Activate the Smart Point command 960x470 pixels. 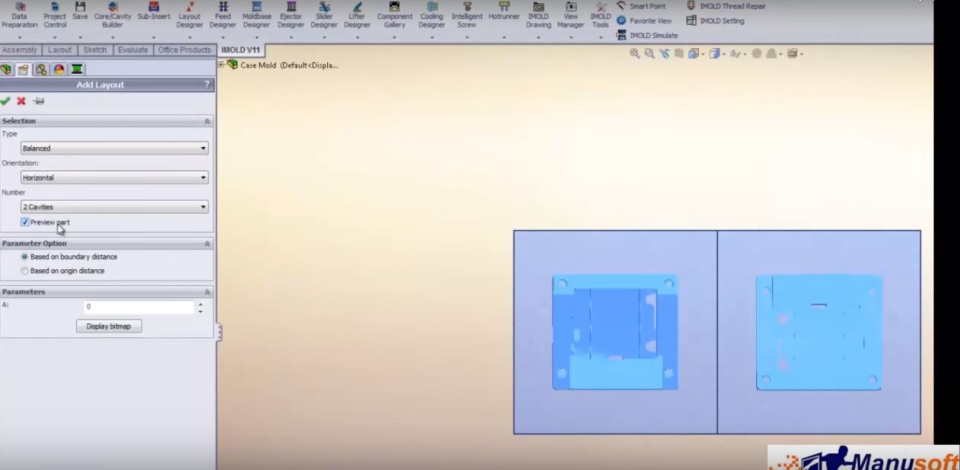click(x=641, y=6)
